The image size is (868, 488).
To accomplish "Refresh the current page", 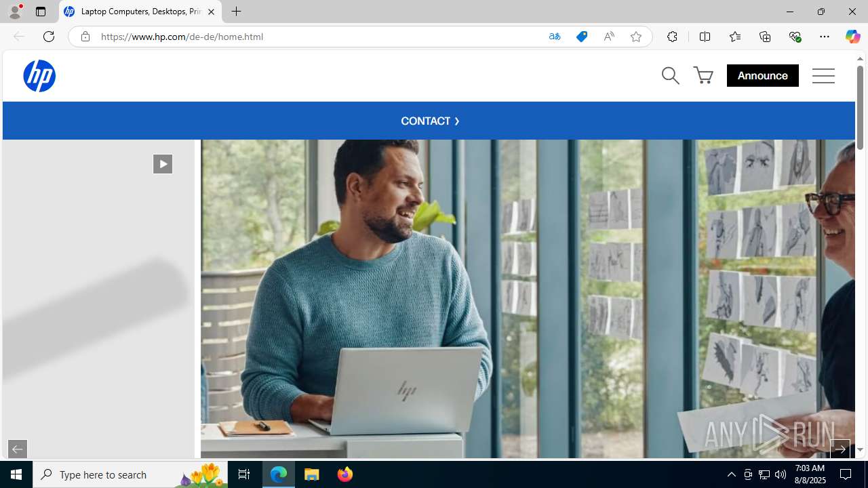I will point(49,37).
